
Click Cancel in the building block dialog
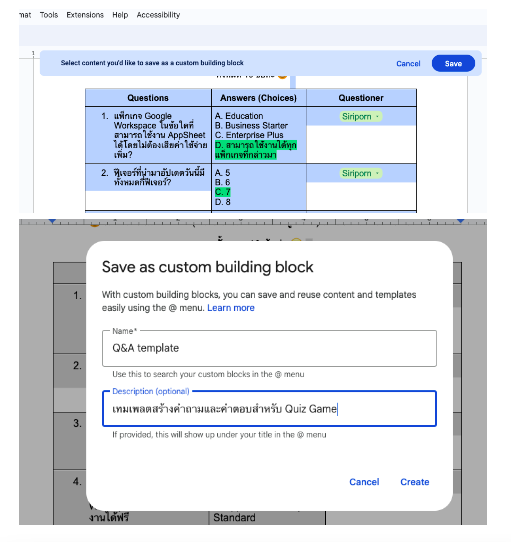coord(364,482)
